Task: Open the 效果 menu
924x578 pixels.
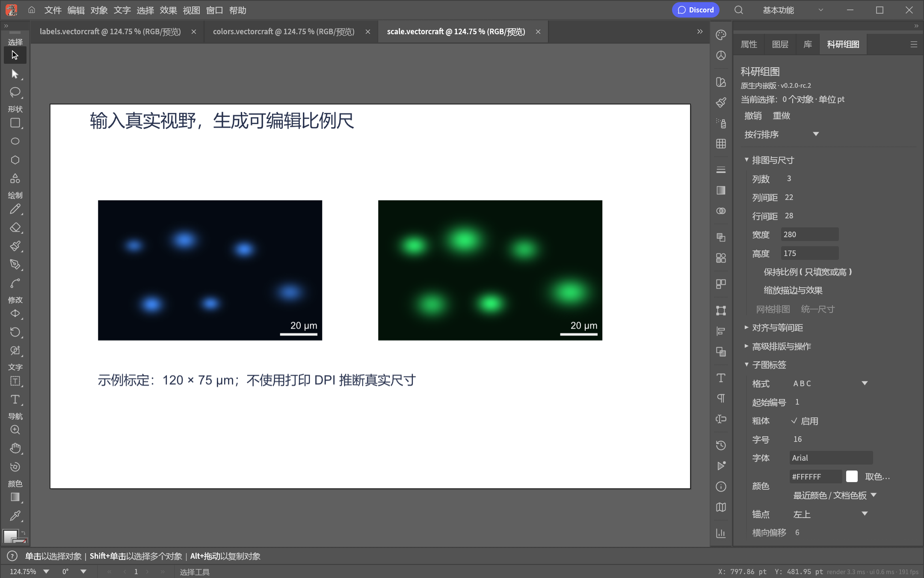Action: coord(168,10)
